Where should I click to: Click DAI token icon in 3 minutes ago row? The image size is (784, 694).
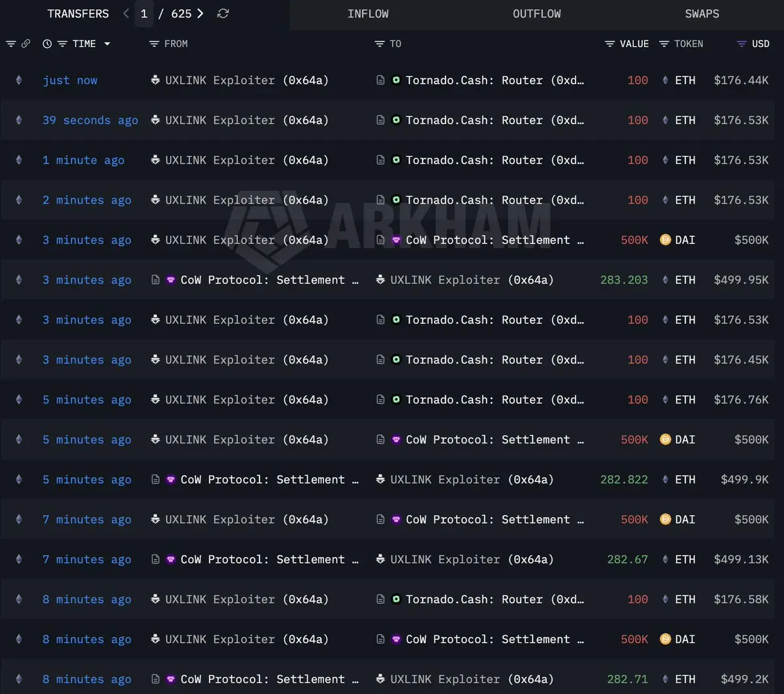tap(665, 240)
